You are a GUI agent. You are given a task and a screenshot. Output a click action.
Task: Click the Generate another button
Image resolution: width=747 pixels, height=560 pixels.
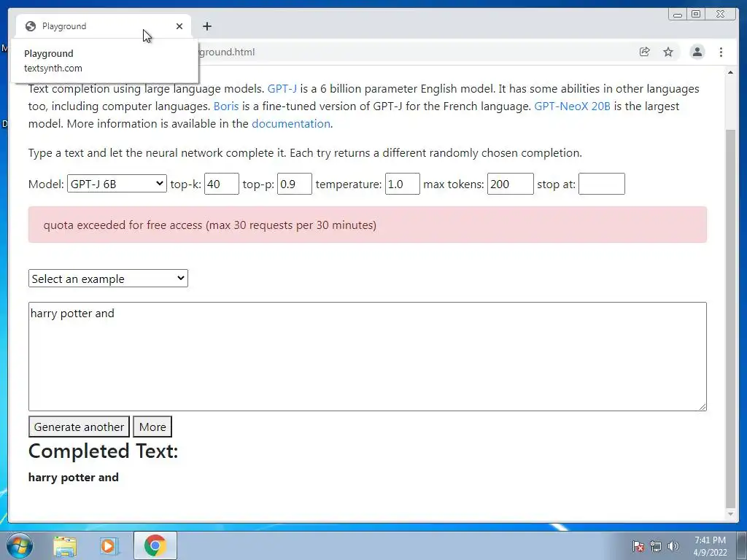point(79,427)
